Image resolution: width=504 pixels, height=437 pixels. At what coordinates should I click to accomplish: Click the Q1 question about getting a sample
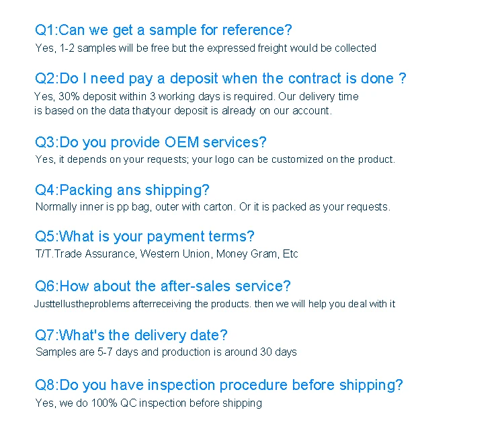click(163, 30)
